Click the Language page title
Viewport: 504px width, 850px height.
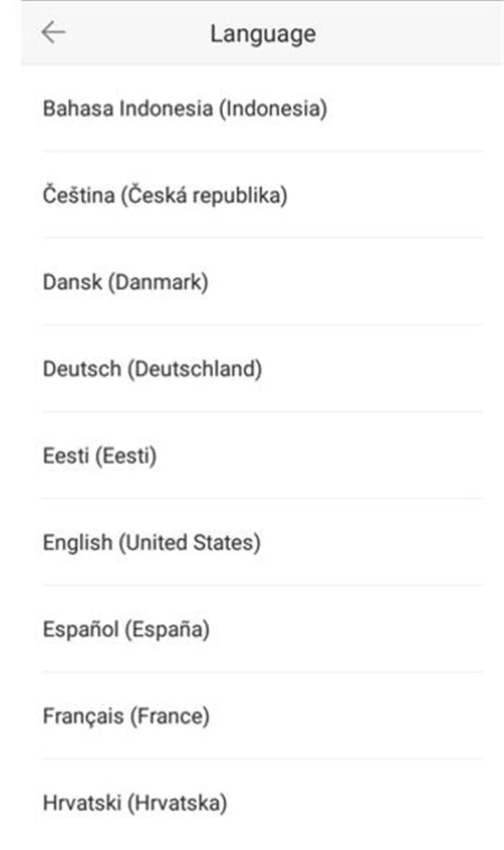(263, 34)
